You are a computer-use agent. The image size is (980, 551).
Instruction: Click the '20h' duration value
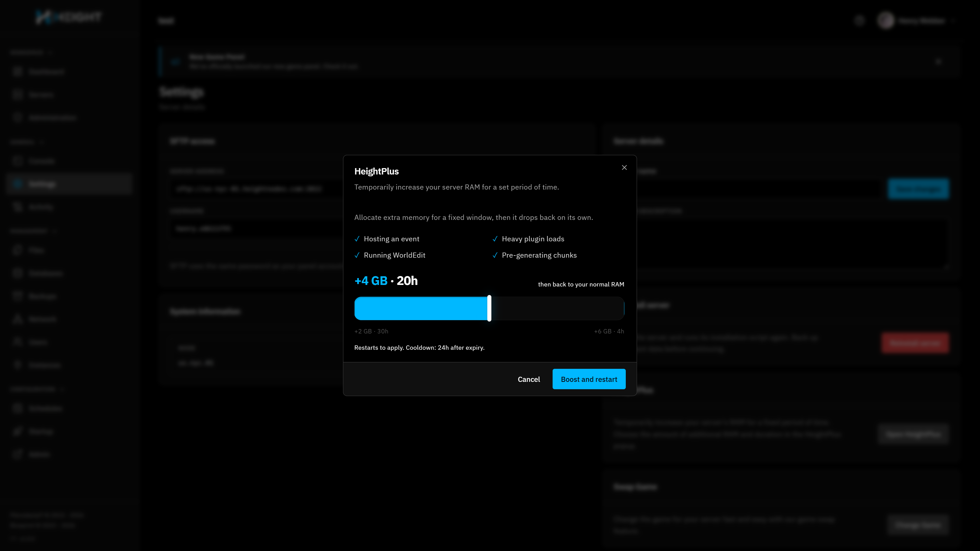point(407,281)
